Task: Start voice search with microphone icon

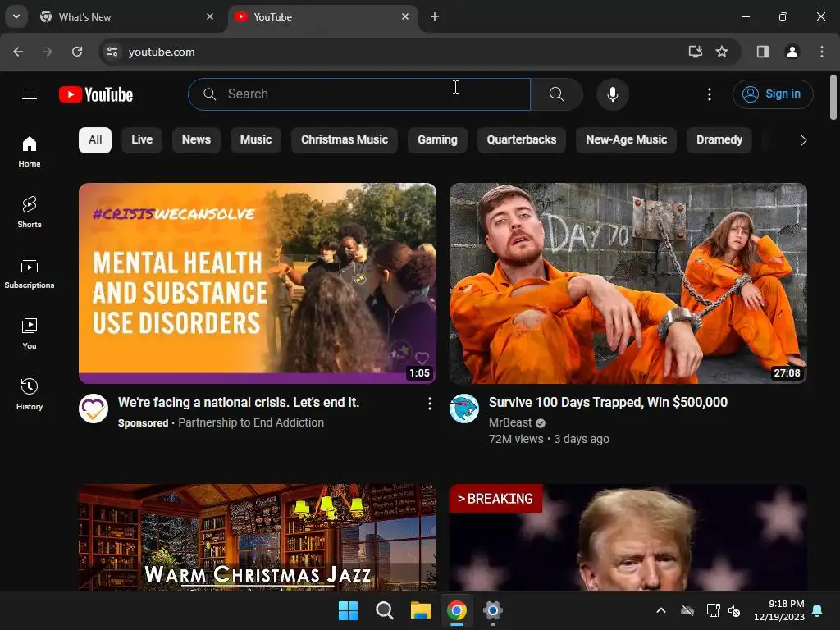Action: pyautogui.click(x=612, y=94)
